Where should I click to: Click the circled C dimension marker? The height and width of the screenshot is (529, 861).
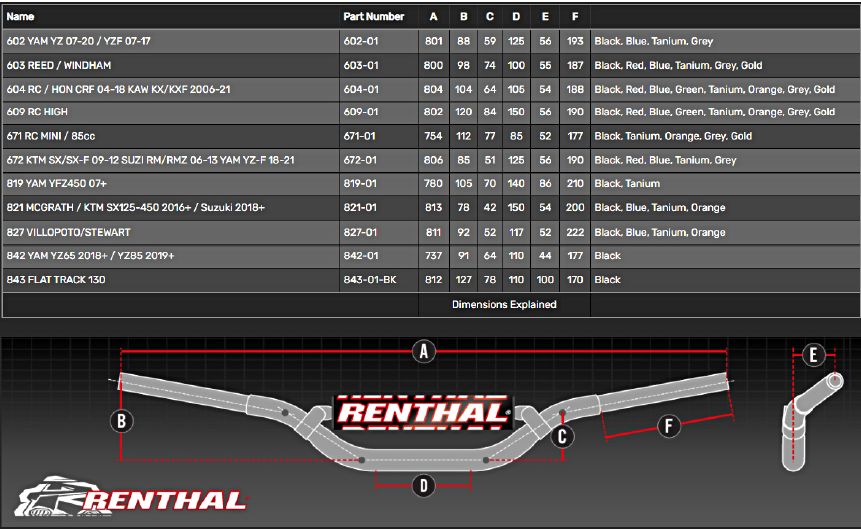(562, 437)
